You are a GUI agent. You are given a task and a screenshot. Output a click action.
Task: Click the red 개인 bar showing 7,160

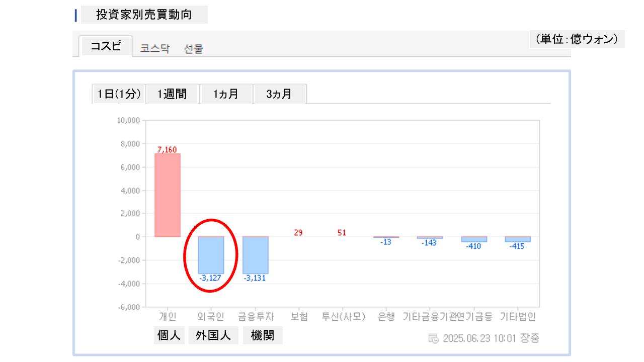(x=168, y=195)
